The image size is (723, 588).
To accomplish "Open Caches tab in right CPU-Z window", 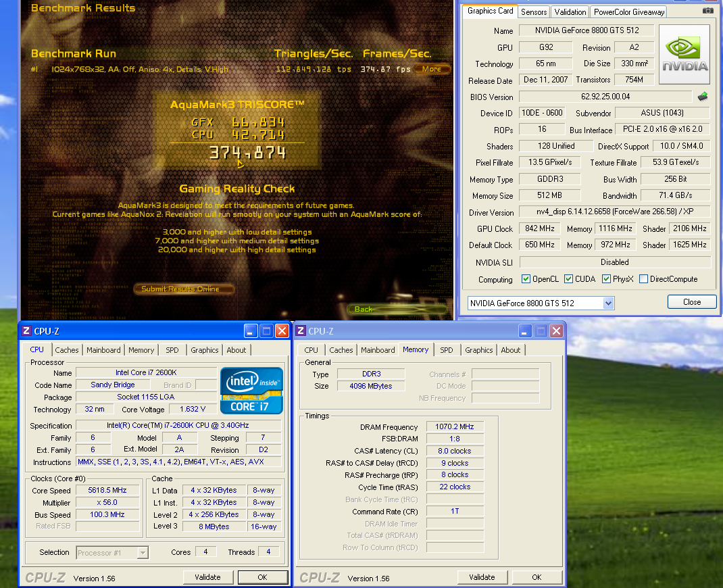I will 341,350.
